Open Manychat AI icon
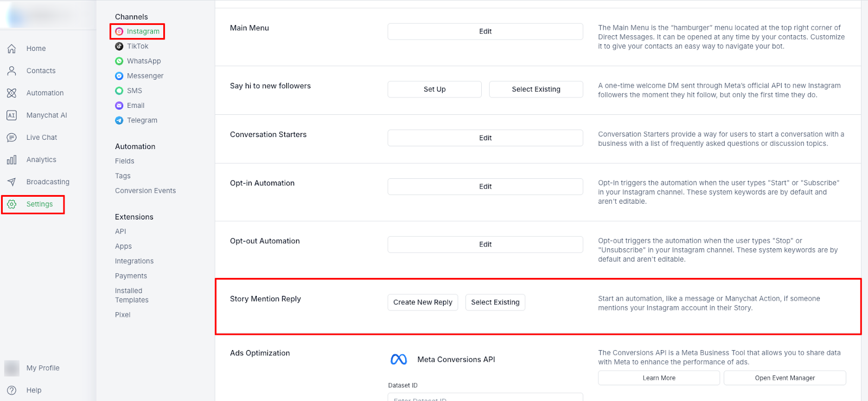Image resolution: width=868 pixels, height=401 pixels. [x=11, y=115]
